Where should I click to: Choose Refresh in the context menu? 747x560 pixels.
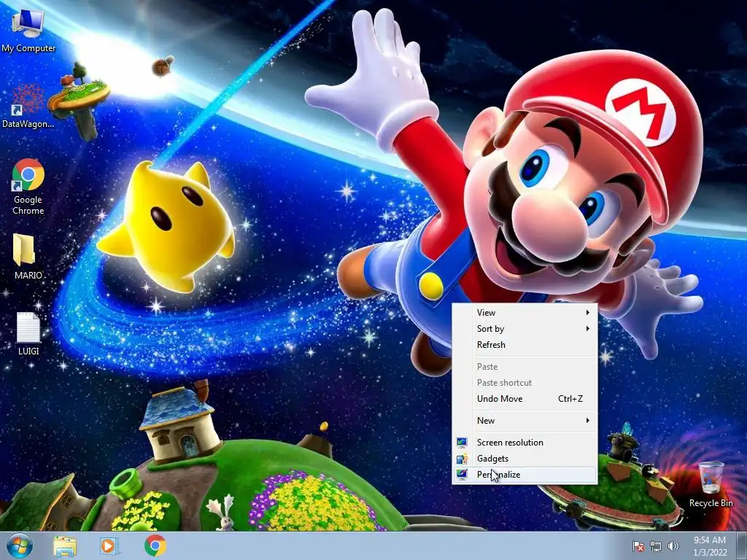tap(525, 345)
